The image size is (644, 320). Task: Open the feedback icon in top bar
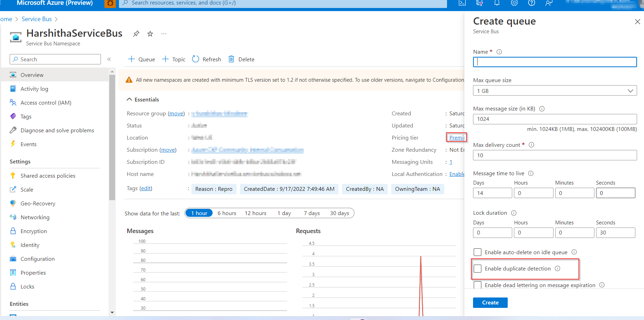[549, 3]
